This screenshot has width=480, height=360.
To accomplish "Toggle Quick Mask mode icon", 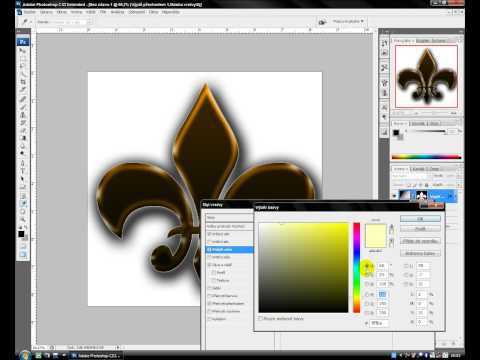I will [x=23, y=247].
